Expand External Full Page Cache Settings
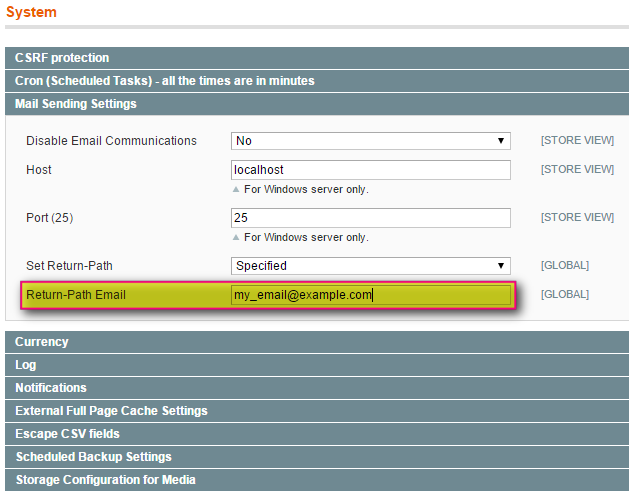This screenshot has width=629, height=499. [111, 411]
